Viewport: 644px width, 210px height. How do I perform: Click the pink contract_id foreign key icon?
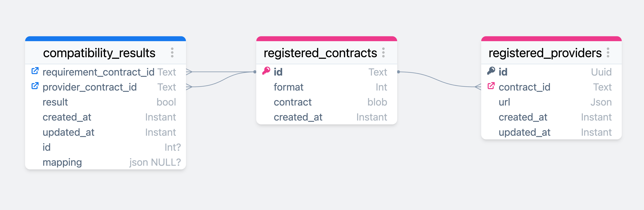[491, 86]
